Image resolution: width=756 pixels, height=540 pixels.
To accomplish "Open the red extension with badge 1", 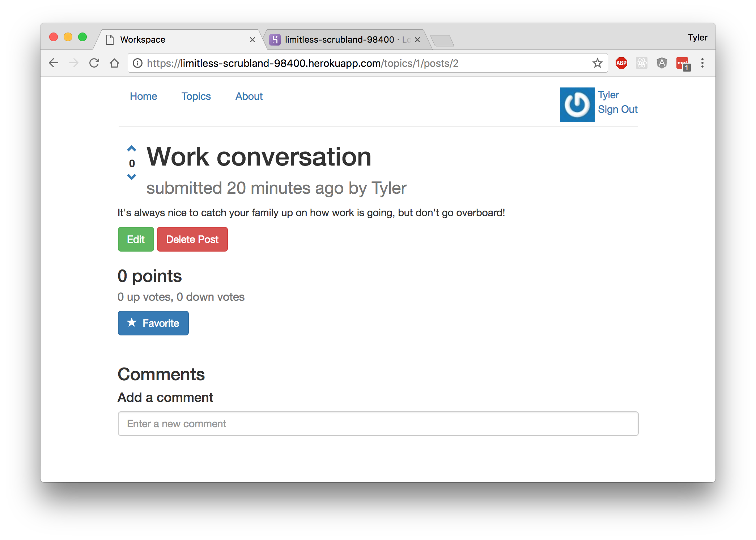I will click(683, 64).
